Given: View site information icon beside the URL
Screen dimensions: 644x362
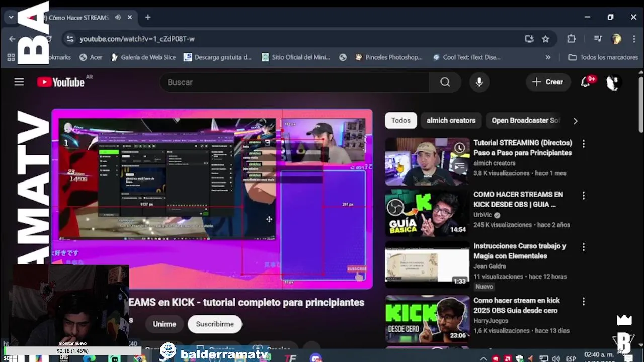Looking at the screenshot, I should [x=70, y=39].
